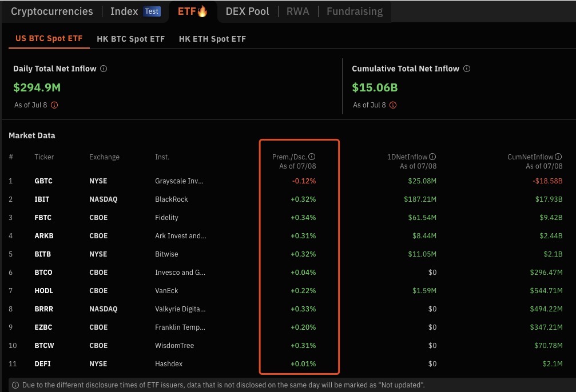Image resolution: width=576 pixels, height=392 pixels.
Task: Switch to the Cryptocurrencies tab
Action: coord(52,11)
